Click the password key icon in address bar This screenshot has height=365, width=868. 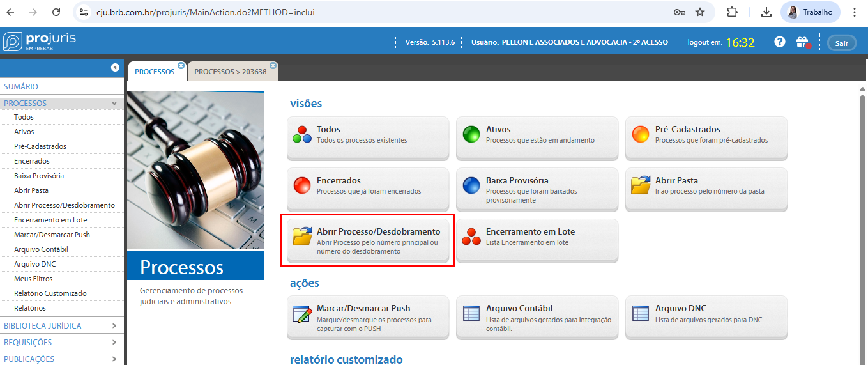point(680,12)
